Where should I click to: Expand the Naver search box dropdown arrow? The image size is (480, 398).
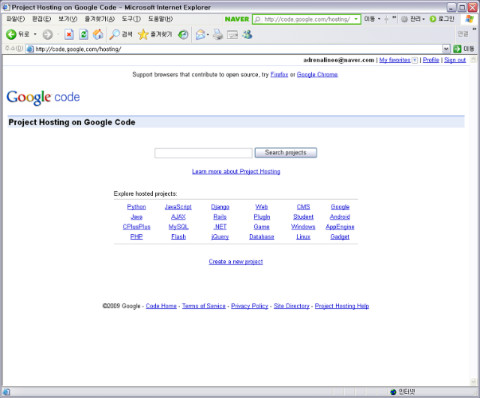(x=356, y=19)
